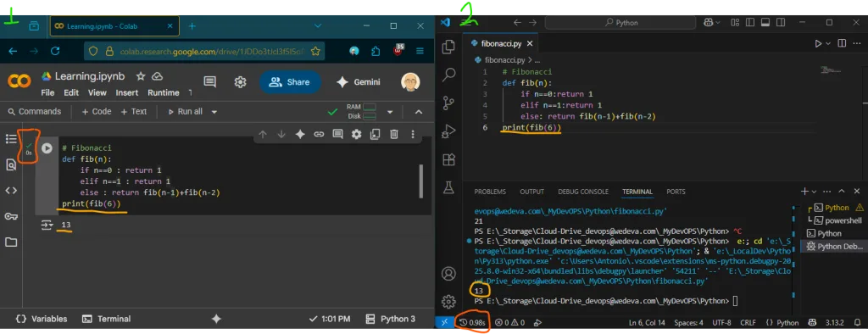Viewport: 868px width, 334px height.
Task: Delete the Colab cell with trash icon
Action: [393, 134]
